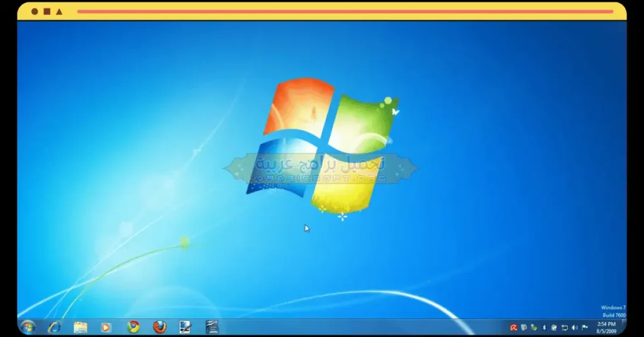Click the red Avira antivirus tray icon
Image resolution: width=644 pixels, height=337 pixels.
pyautogui.click(x=513, y=328)
